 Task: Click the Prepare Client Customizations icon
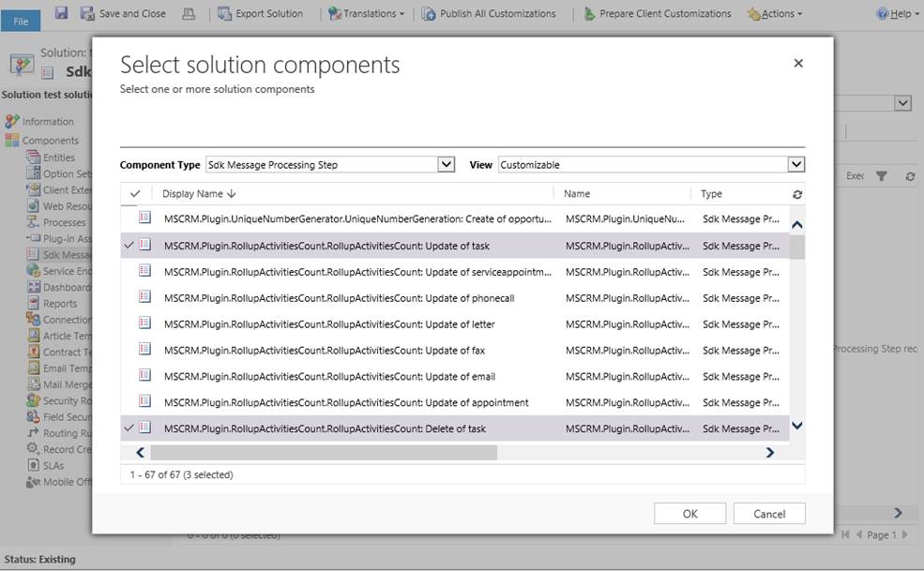click(589, 13)
